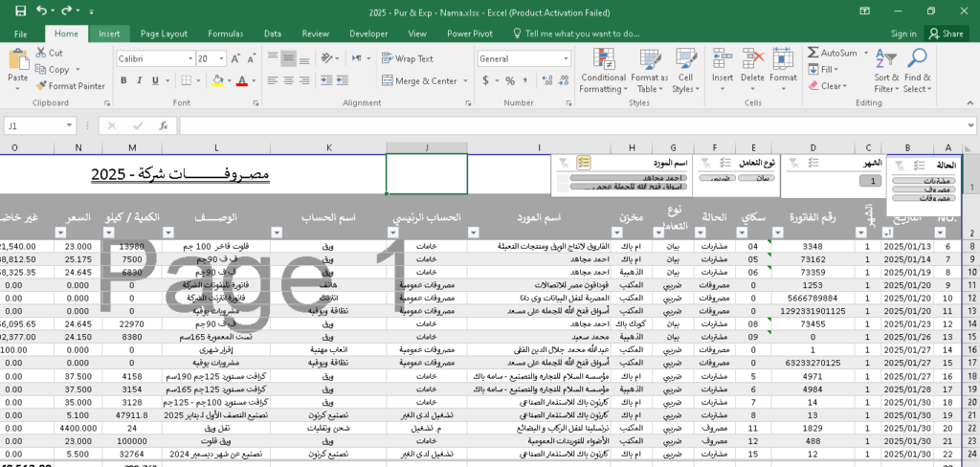Open the Clear editing button

(x=828, y=85)
